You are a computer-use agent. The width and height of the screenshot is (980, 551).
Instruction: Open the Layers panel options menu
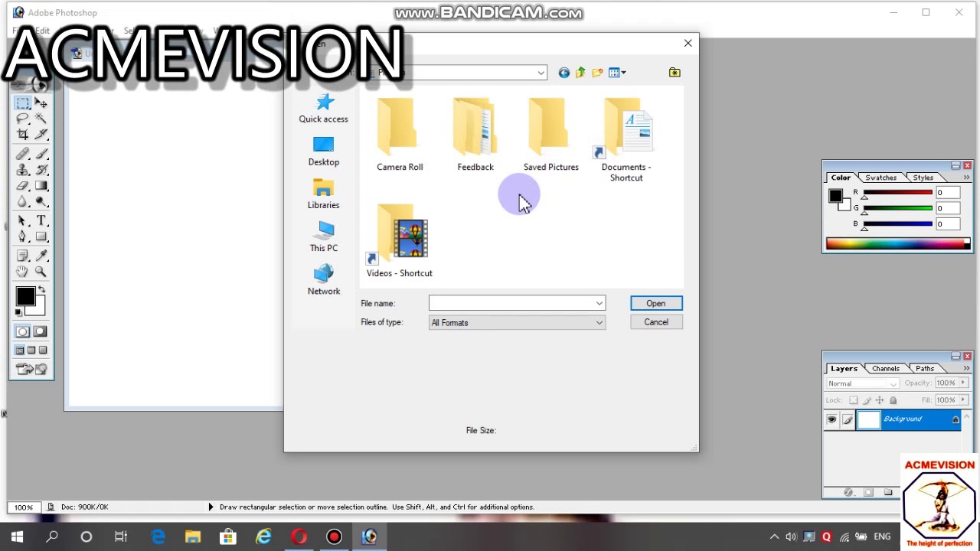click(966, 369)
